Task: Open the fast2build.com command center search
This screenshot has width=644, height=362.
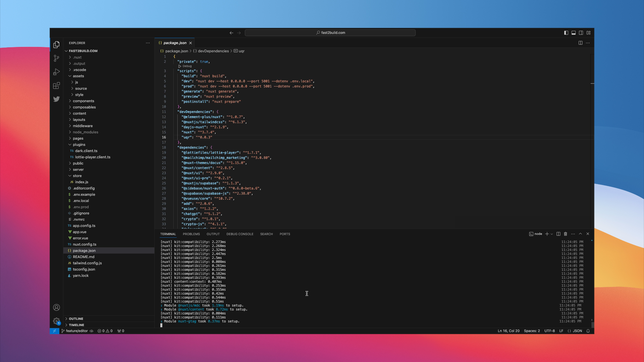Action: tap(330, 33)
